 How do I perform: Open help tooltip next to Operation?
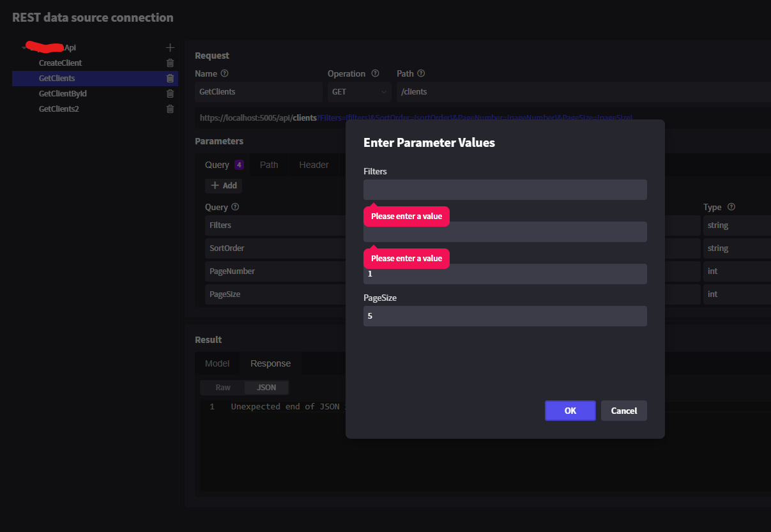(x=375, y=73)
